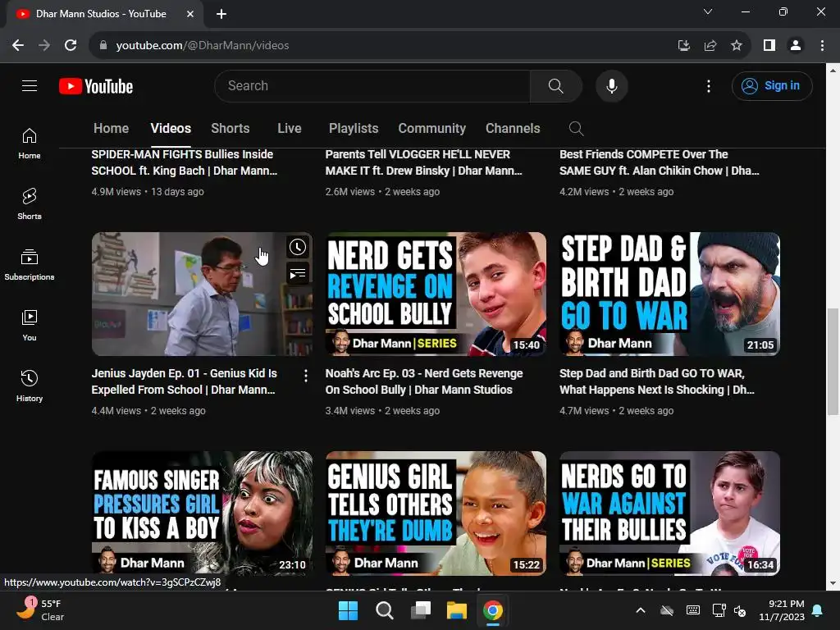Open Step Dad and Birth Dad video title
Viewport: 840px width, 630px height.
tap(657, 381)
